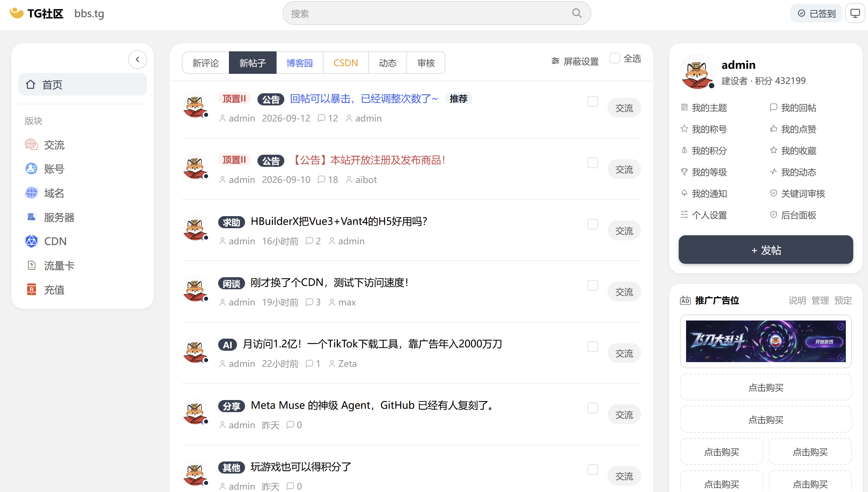Image resolution: width=868 pixels, height=492 pixels.
Task: Click the 飞刀大乱斗 ad banner
Action: tap(766, 341)
